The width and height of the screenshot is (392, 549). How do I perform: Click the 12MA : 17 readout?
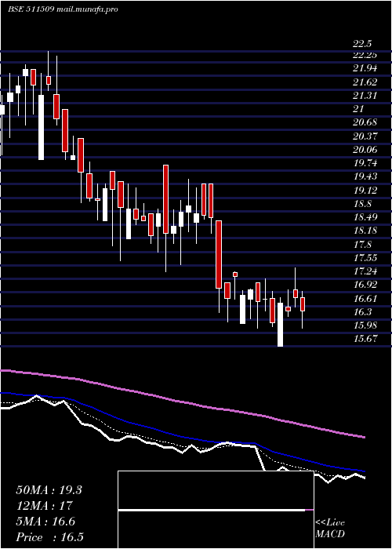44,506
